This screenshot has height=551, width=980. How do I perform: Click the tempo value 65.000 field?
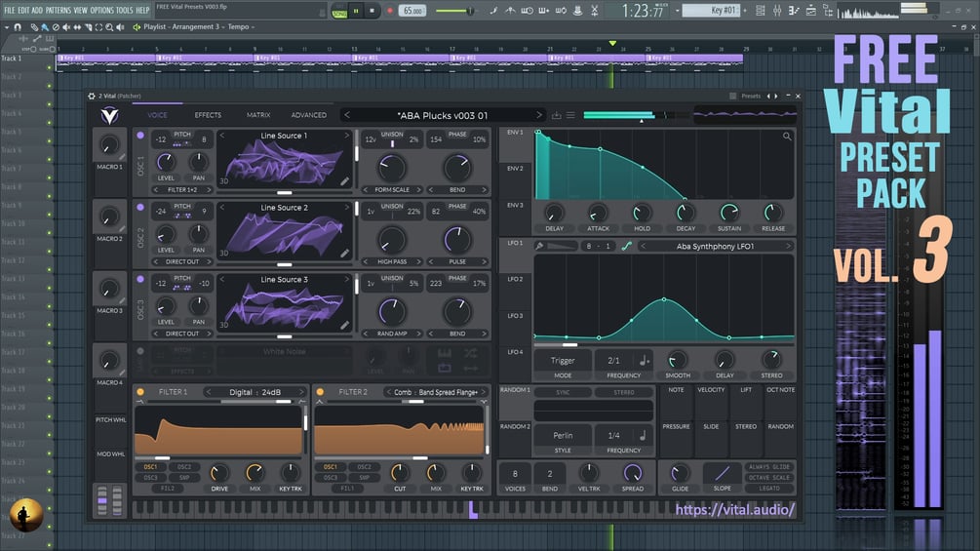(x=412, y=12)
